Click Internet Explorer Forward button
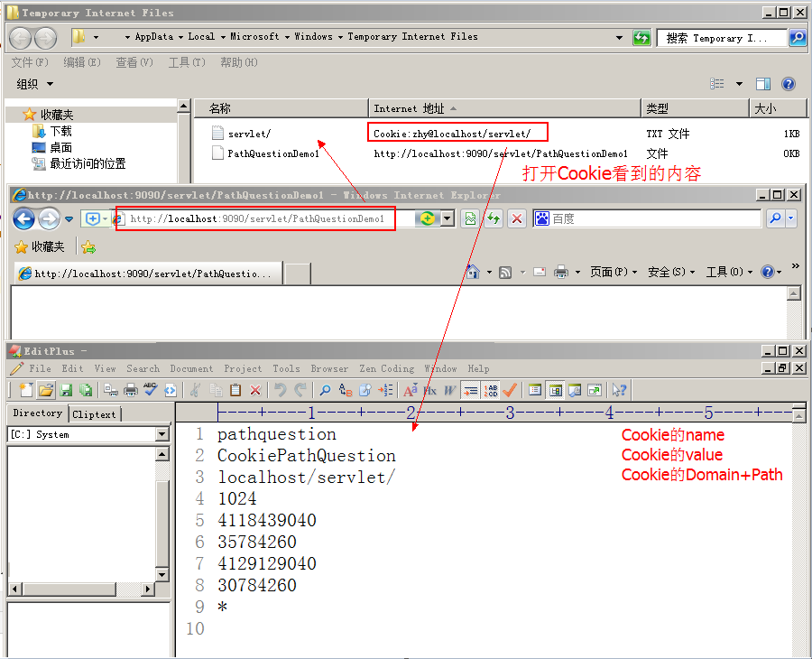The image size is (812, 659). coord(50,218)
